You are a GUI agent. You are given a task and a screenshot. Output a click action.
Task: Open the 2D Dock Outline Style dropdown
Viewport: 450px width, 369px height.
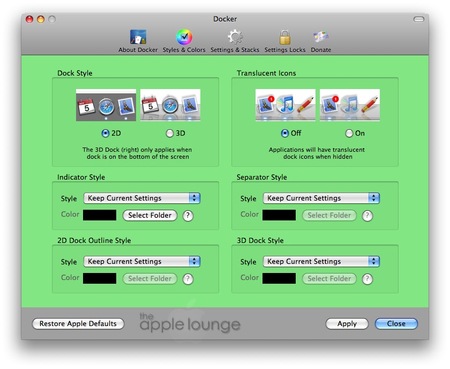(142, 261)
